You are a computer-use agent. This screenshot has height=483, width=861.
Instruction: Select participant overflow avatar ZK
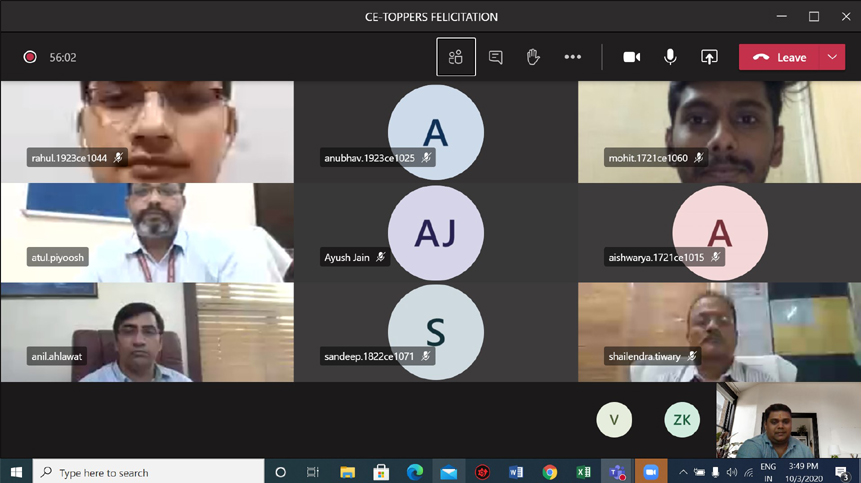(682, 420)
